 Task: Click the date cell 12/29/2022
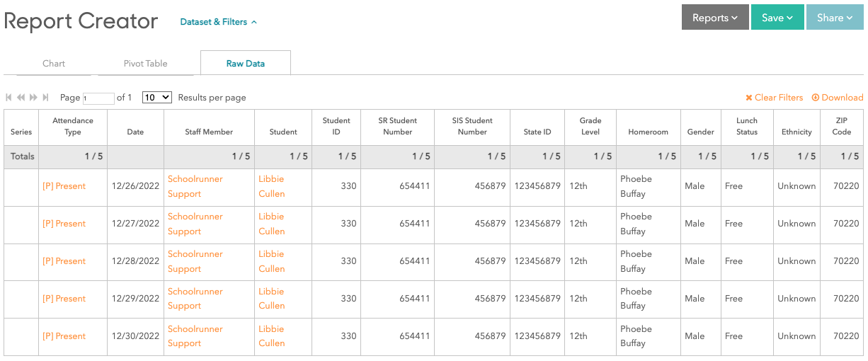(x=135, y=299)
